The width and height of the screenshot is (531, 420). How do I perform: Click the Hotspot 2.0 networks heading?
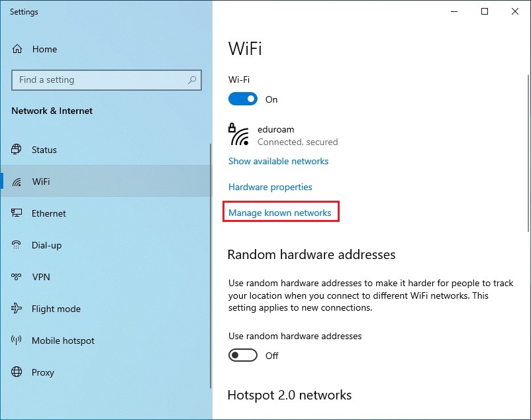[x=290, y=395]
